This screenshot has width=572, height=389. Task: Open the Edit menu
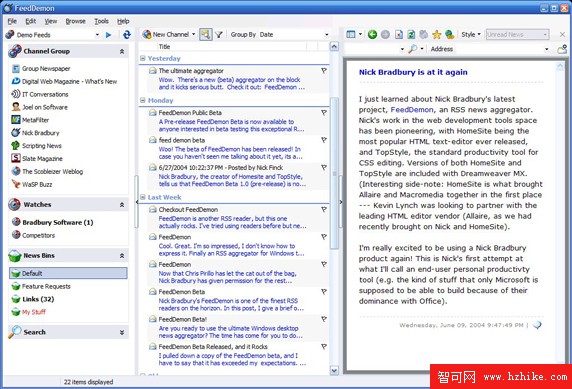(31, 21)
